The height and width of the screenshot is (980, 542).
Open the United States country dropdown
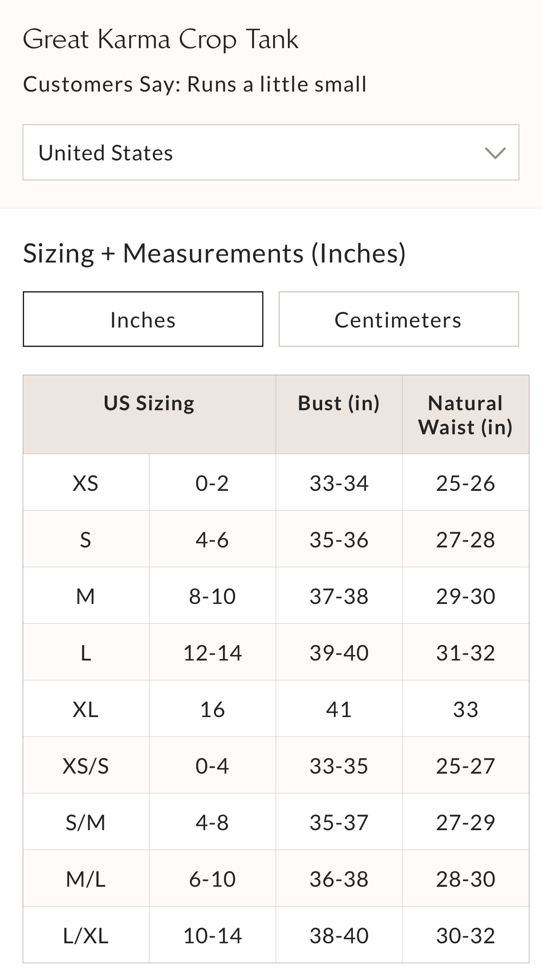[x=270, y=152]
